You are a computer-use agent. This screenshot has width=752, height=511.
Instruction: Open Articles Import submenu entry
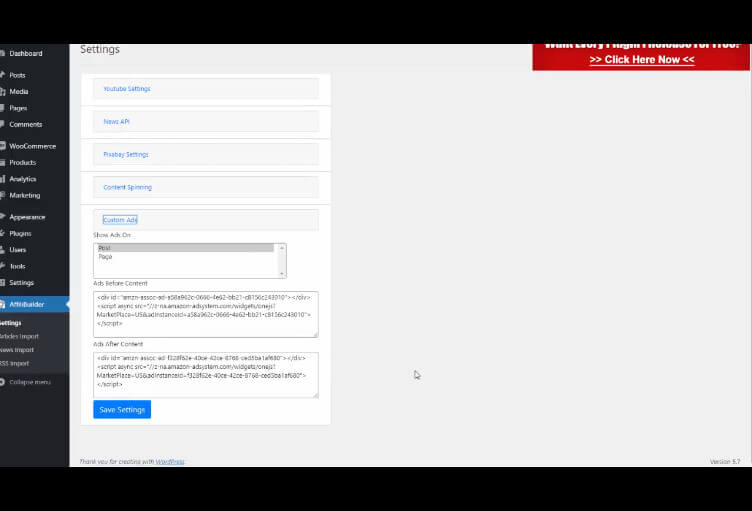pyautogui.click(x=19, y=336)
